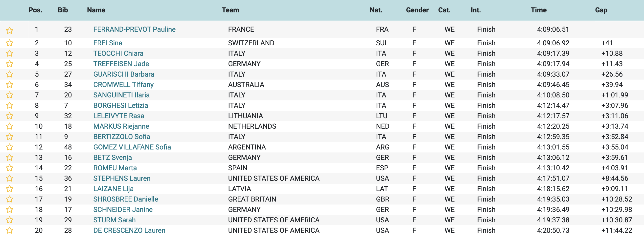
Task: Click star next to DE CRESCENZO Lauren
Action: pyautogui.click(x=9, y=230)
